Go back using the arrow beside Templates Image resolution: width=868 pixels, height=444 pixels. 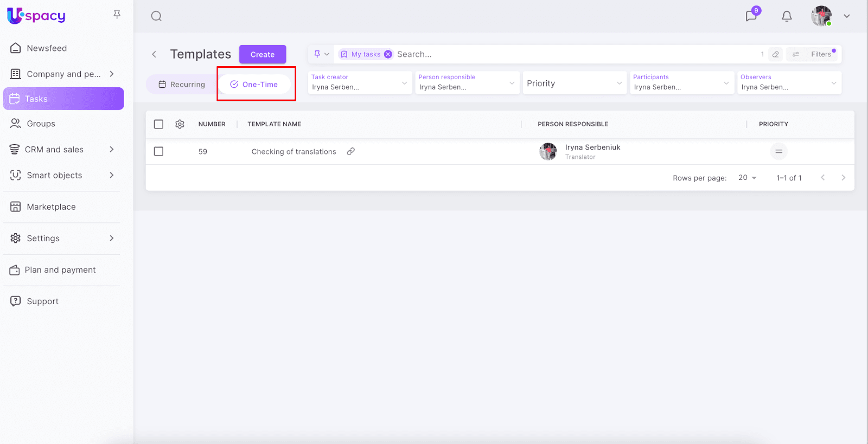154,54
